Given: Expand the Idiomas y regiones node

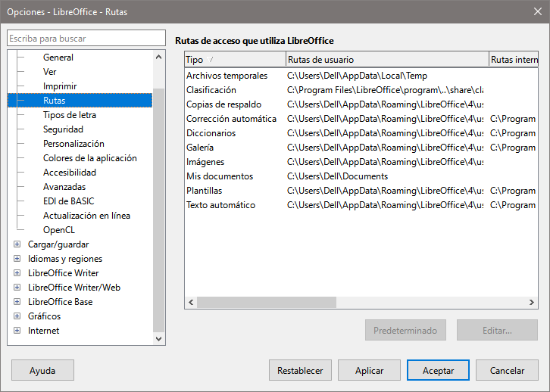Looking at the screenshot, I should coord(17,259).
